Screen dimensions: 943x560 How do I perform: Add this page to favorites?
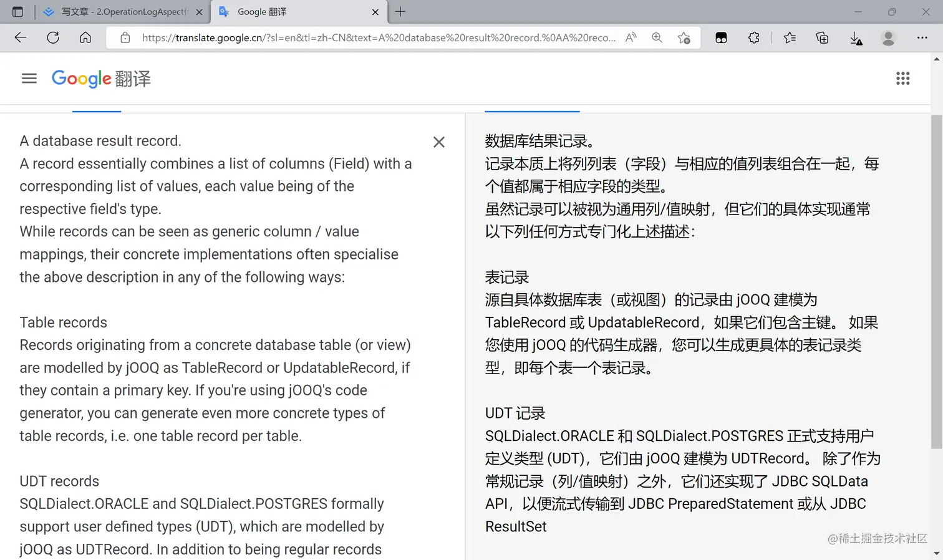pyautogui.click(x=684, y=37)
